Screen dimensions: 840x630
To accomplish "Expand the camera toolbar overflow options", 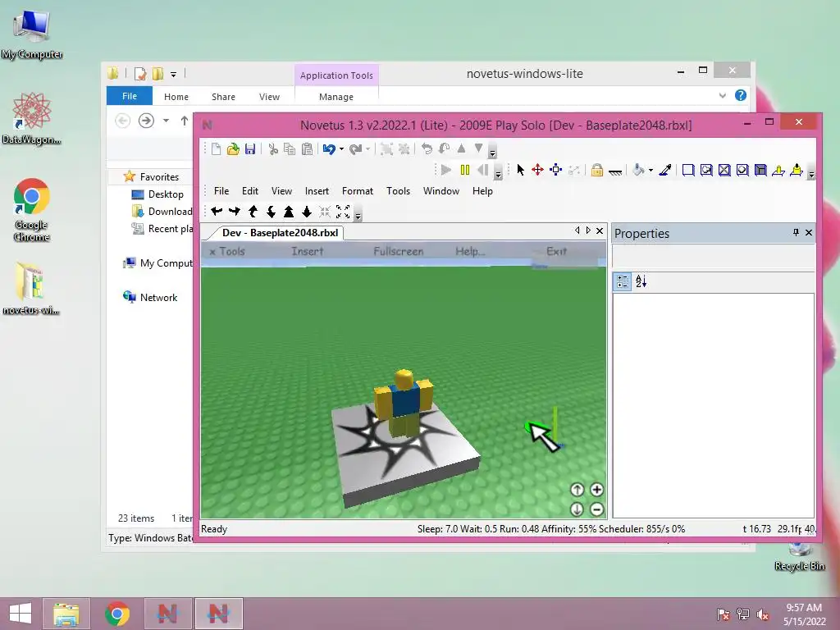I will click(358, 214).
